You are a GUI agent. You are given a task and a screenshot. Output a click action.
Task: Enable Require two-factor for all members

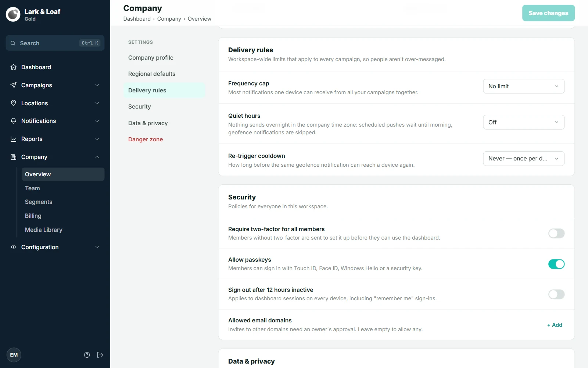[556, 233]
